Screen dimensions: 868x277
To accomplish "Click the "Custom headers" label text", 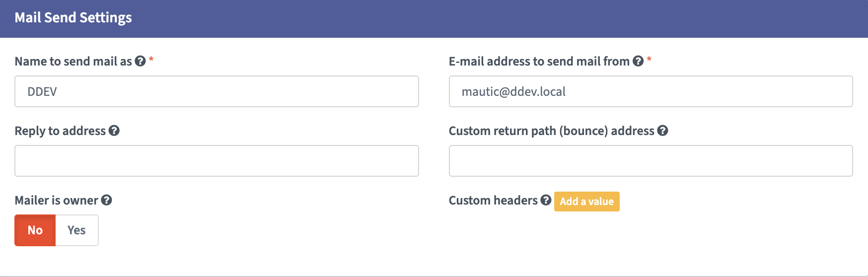I will click(493, 200).
